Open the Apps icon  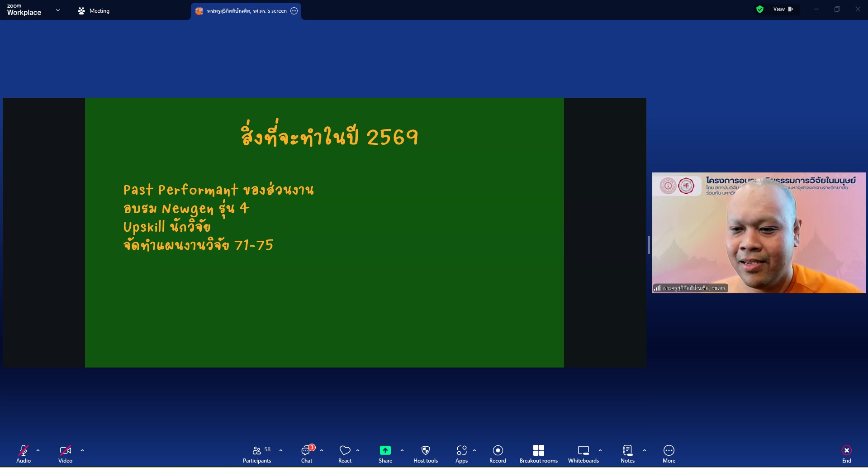(461, 450)
